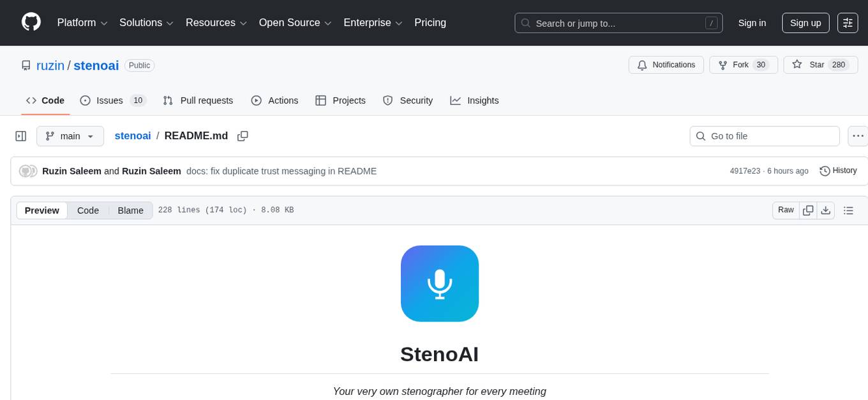Click the copy path icon beside README.md
The height and width of the screenshot is (400, 868).
click(243, 135)
